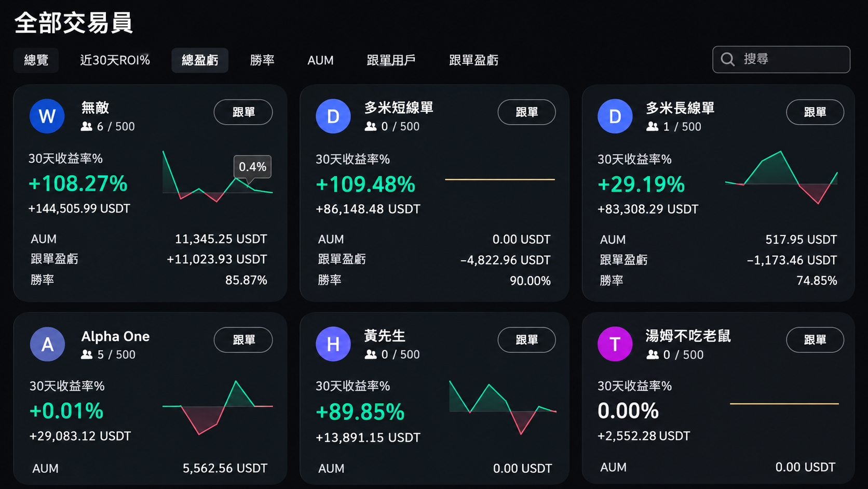The image size is (868, 489).
Task: Click the 無敵 trader W avatar
Action: click(47, 116)
